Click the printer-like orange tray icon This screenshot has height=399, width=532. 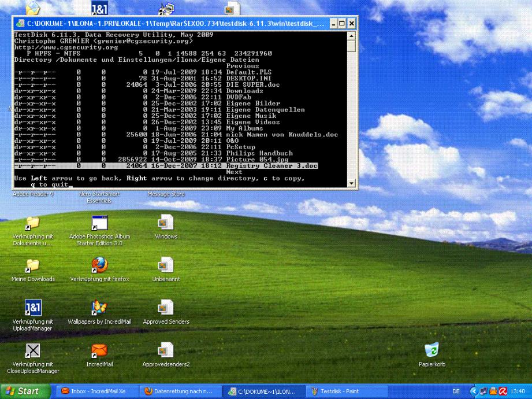point(493,391)
